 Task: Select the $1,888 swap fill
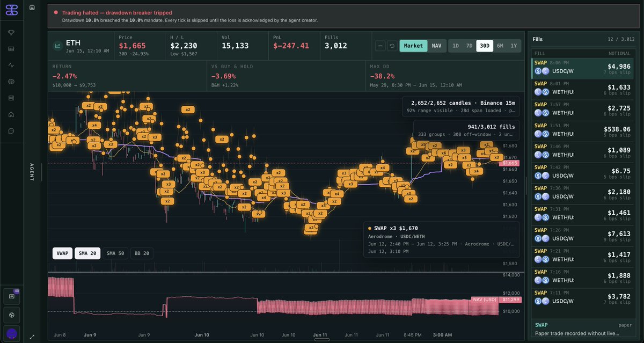pyautogui.click(x=582, y=278)
